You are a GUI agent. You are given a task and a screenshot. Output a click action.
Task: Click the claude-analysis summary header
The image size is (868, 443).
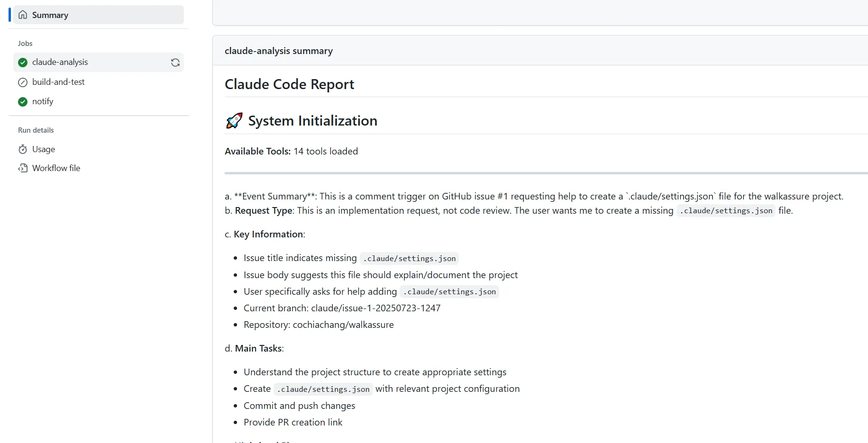[x=279, y=51]
